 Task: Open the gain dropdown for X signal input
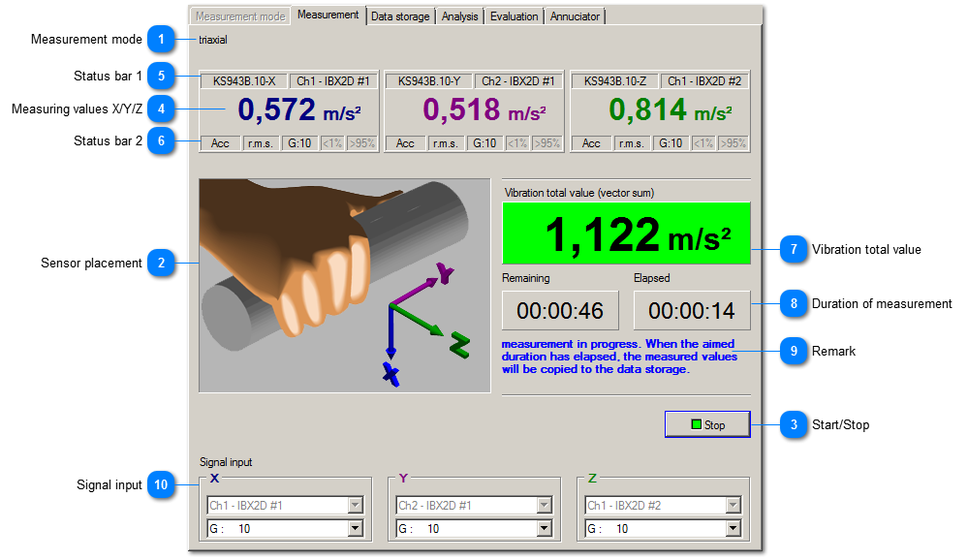(355, 529)
